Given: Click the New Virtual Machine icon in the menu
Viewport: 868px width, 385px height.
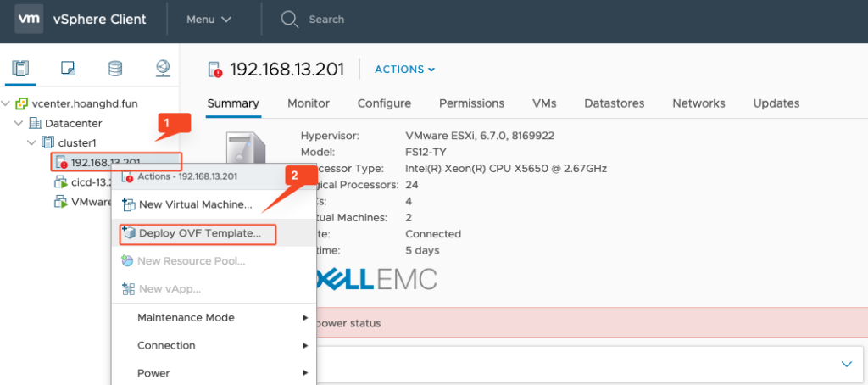Looking at the screenshot, I should click(x=129, y=204).
